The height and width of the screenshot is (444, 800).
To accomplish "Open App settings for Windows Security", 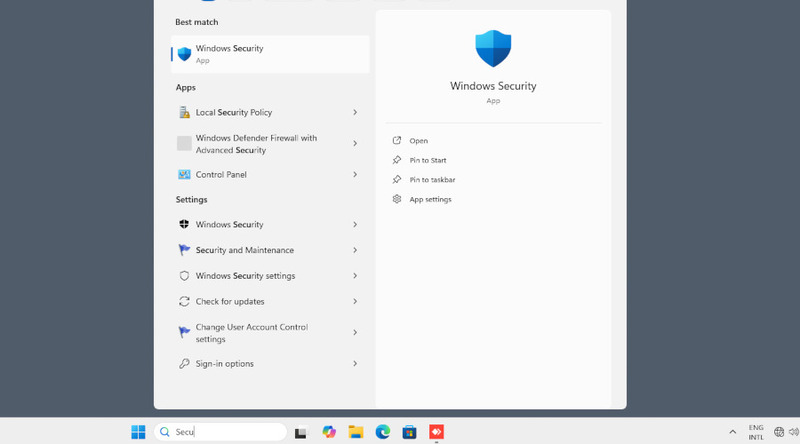I will coord(430,200).
